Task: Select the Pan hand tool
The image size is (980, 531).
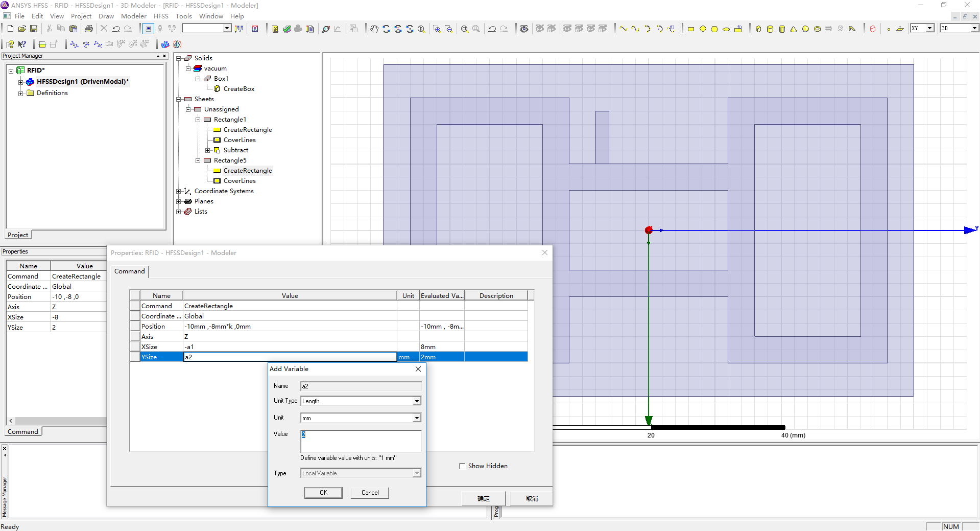Action: (x=374, y=29)
